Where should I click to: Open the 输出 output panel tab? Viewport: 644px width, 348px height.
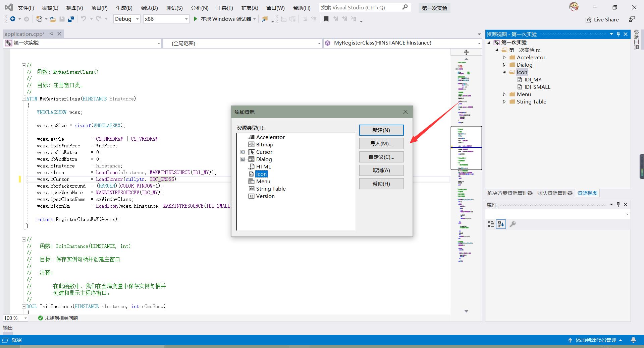click(x=8, y=328)
